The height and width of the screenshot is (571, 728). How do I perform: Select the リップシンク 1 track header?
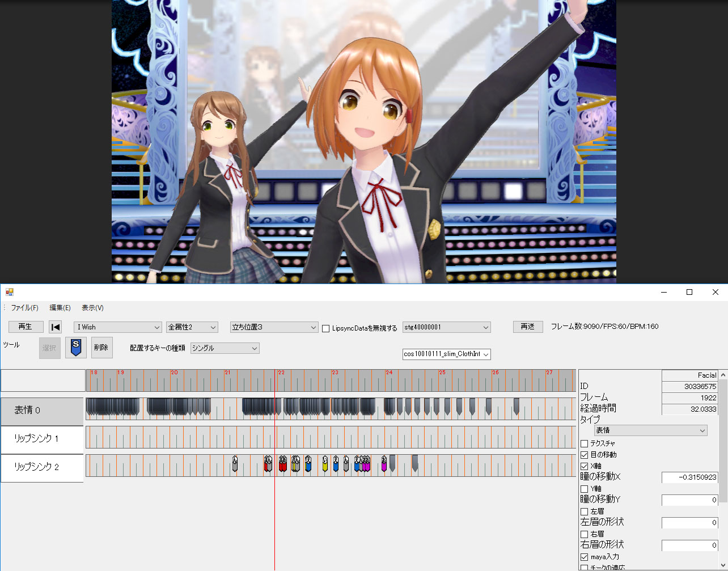click(x=42, y=439)
